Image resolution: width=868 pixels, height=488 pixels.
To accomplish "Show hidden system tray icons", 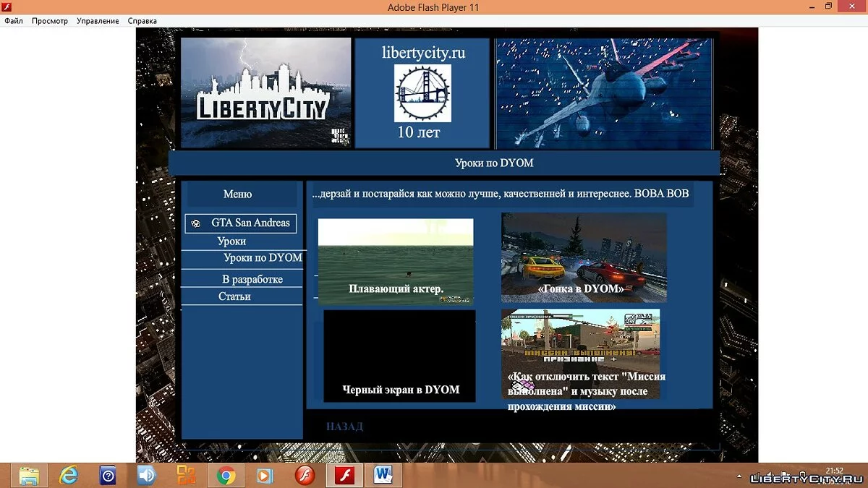I will pos(739,477).
